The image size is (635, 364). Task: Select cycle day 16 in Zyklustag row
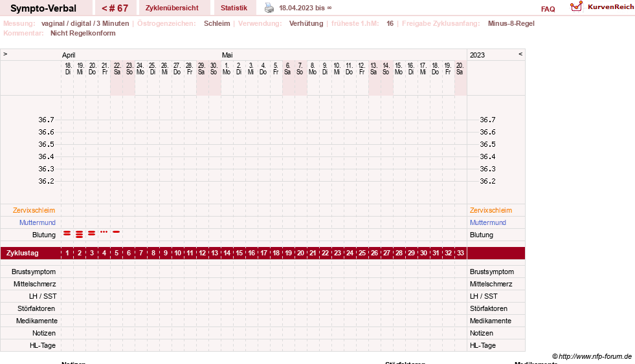(252, 253)
